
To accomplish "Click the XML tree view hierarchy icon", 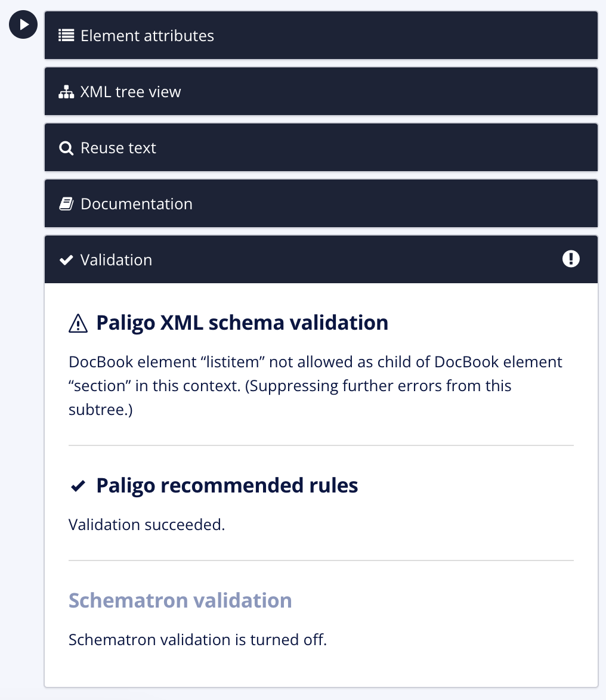I will [x=66, y=91].
